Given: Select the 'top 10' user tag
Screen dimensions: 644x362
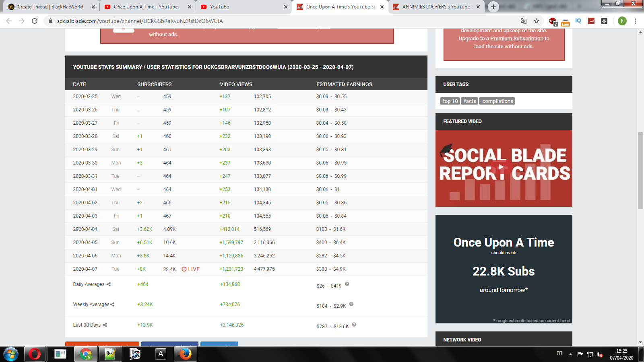Looking at the screenshot, I should [x=450, y=101].
